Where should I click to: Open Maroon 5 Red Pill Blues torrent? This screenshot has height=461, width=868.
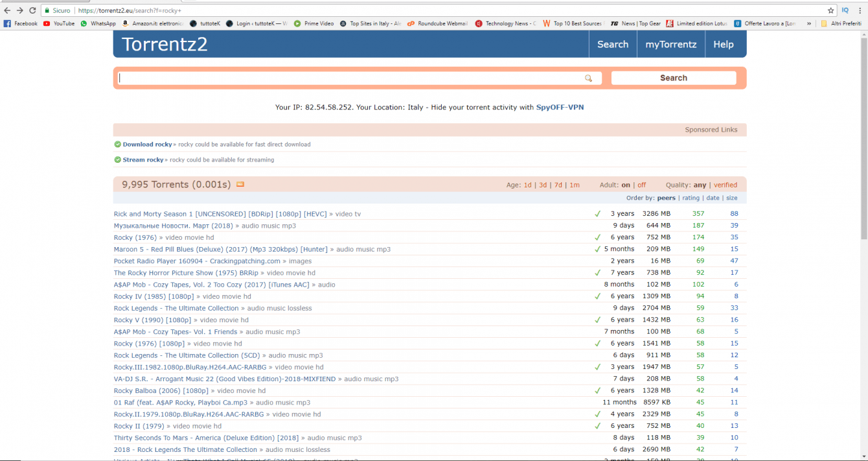coord(221,249)
